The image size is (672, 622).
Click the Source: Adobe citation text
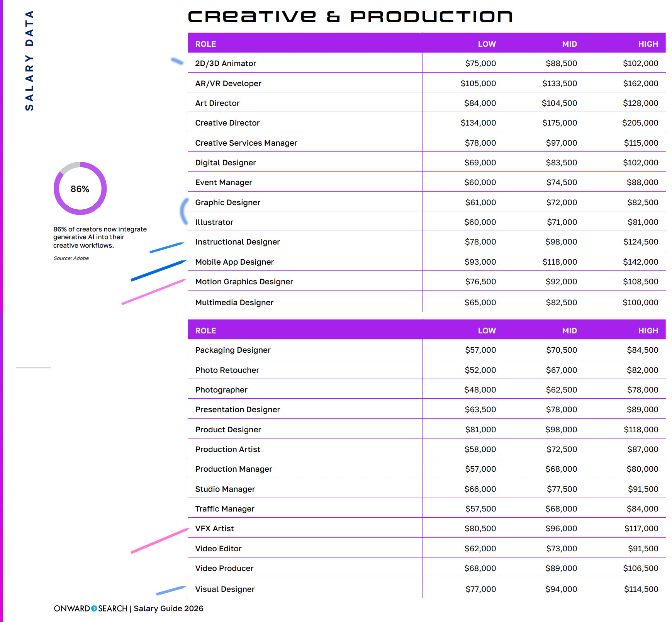click(71, 258)
